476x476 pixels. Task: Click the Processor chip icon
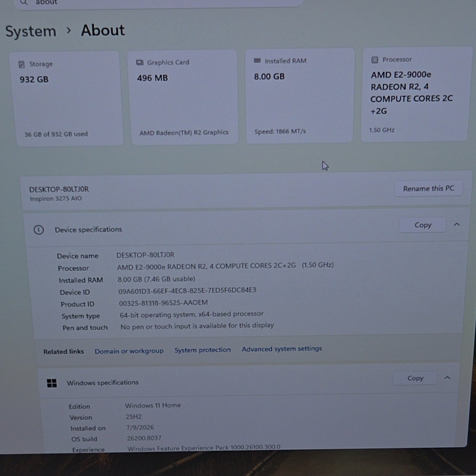tap(375, 60)
